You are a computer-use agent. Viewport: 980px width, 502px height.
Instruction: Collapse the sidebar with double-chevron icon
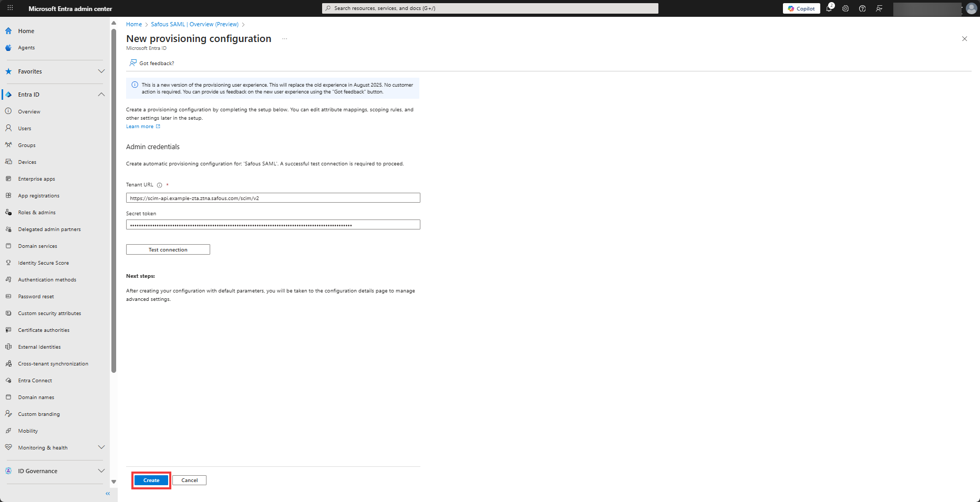[x=108, y=494]
